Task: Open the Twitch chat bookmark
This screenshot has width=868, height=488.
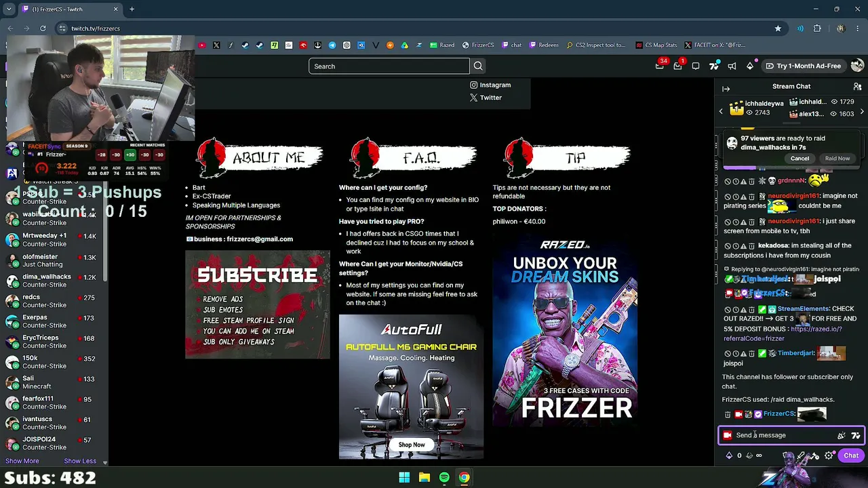Action: (512, 45)
